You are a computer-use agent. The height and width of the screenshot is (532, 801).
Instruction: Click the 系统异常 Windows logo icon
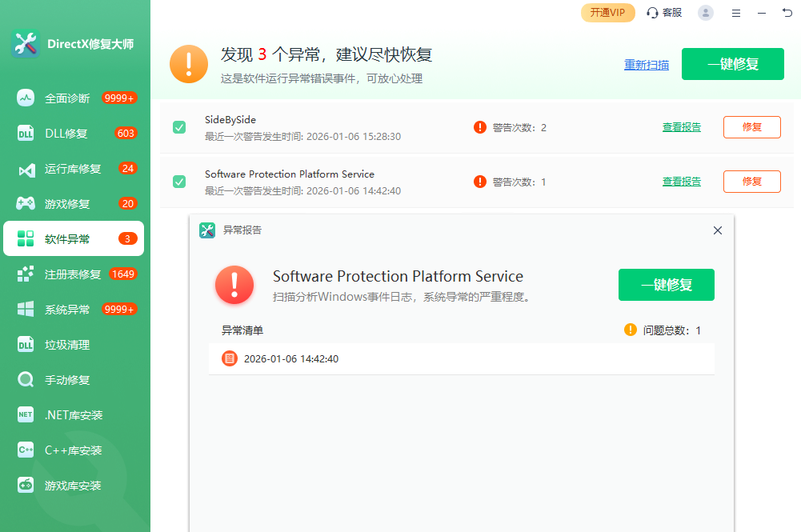coord(26,310)
